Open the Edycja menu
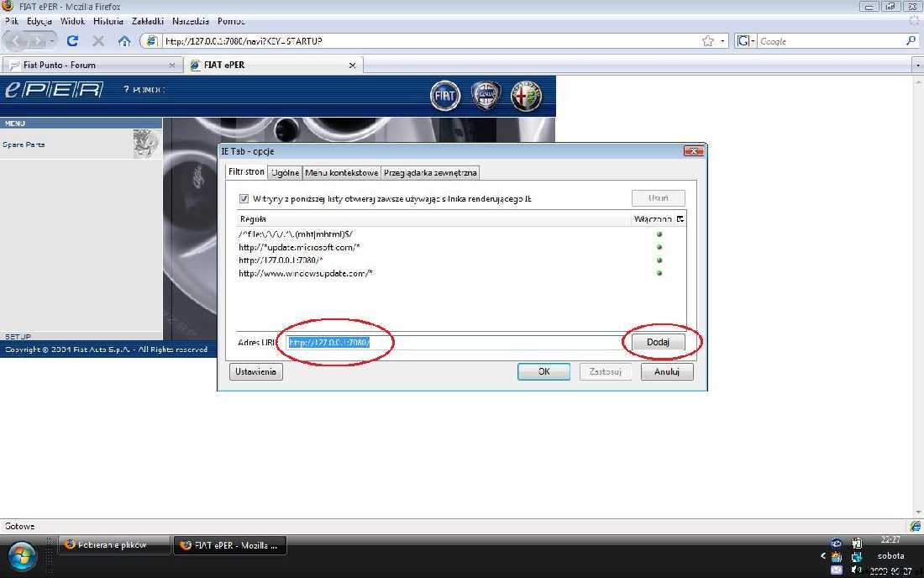The width and height of the screenshot is (924, 578). [39, 21]
